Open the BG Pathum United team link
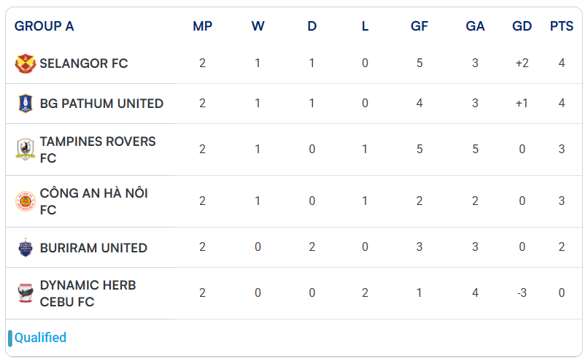The image size is (588, 364). [x=101, y=104]
